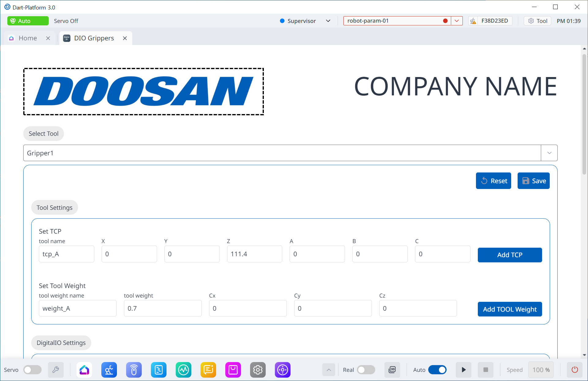Switch to the Home tab

pyautogui.click(x=28, y=38)
